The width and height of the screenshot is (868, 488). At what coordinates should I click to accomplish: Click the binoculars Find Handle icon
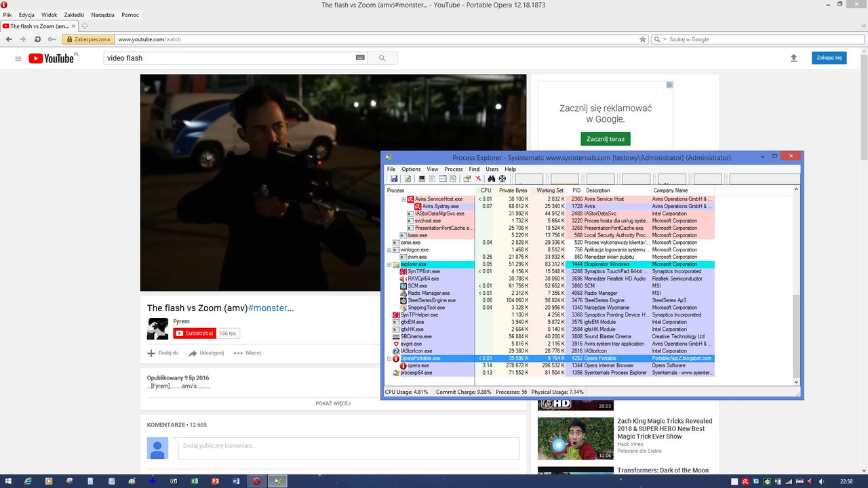(492, 178)
